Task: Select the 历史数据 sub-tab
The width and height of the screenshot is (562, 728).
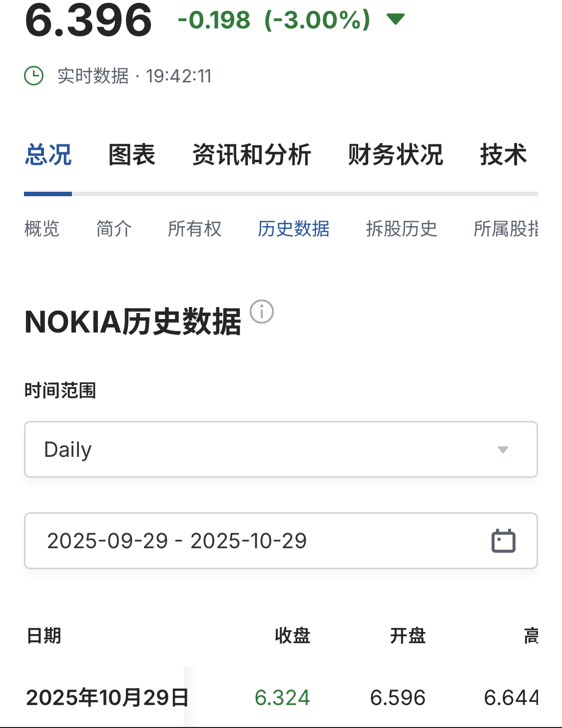Action: pos(293,229)
